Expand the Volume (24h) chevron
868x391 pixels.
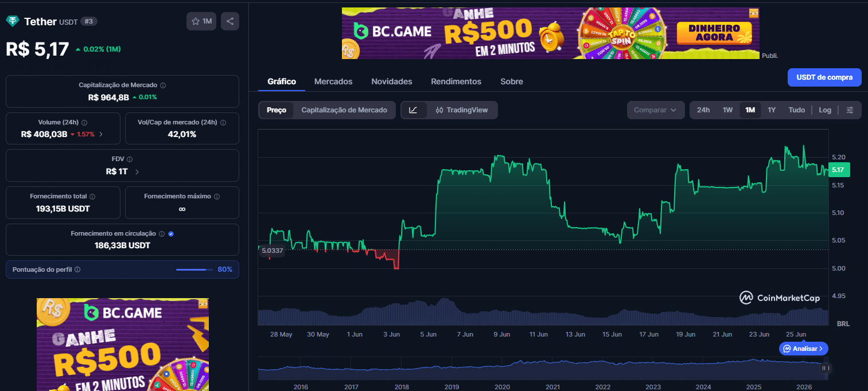(102, 134)
